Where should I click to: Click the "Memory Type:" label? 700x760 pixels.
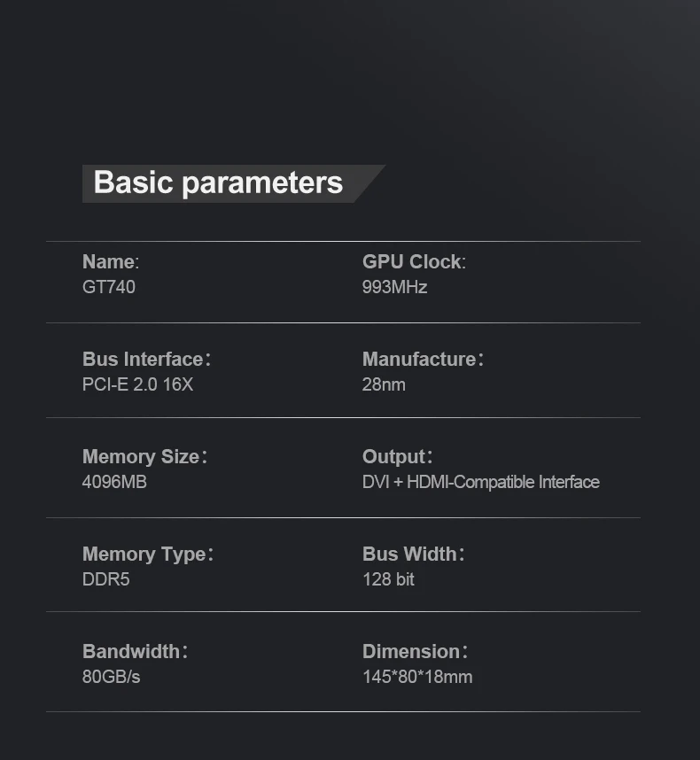[147, 554]
